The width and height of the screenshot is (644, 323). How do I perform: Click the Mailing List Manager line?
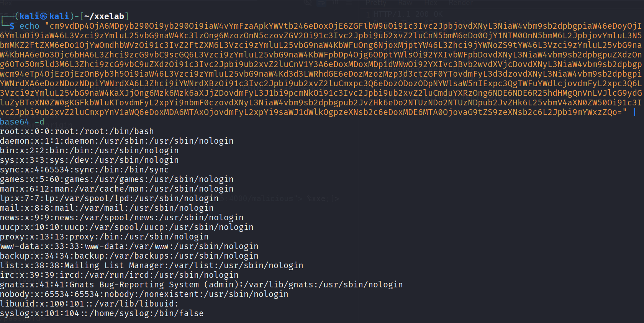point(152,266)
